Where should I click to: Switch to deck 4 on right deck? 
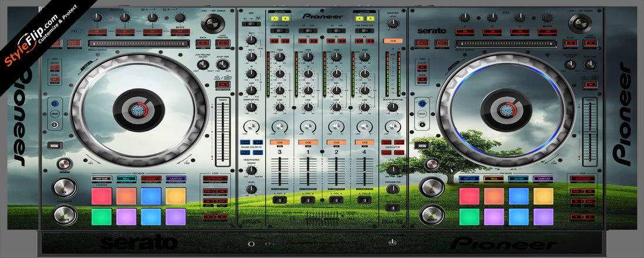click(x=422, y=125)
